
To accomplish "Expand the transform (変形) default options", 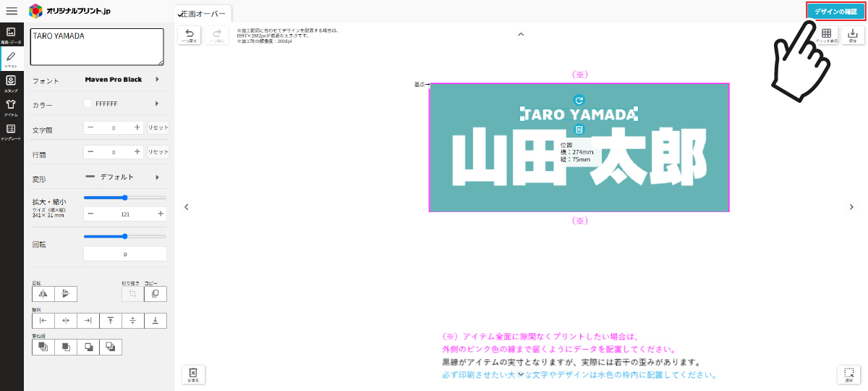I will tap(157, 177).
